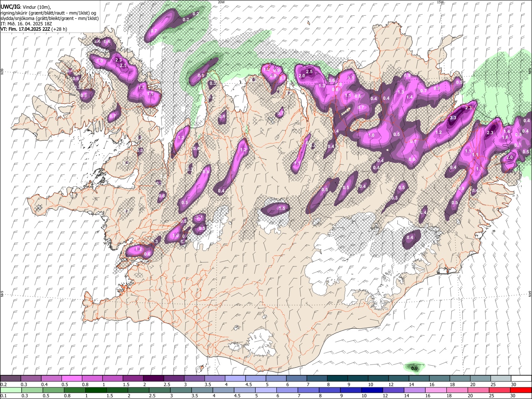Screen dimensions: 532x399
Task: Click the pale grey snow swatch between 25 and 30
Action: tap(500, 379)
